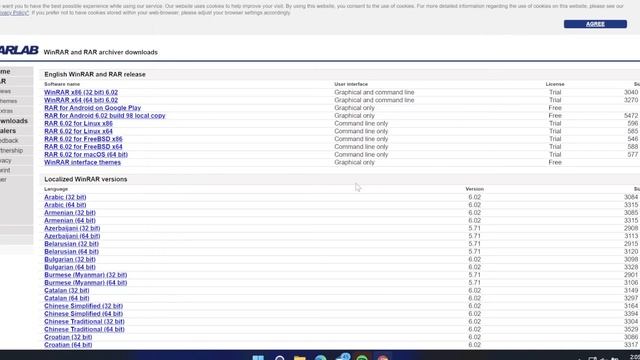Download Belarusian (64 bit) WinRAR
This screenshot has height=360, width=640.
pyautogui.click(x=71, y=251)
